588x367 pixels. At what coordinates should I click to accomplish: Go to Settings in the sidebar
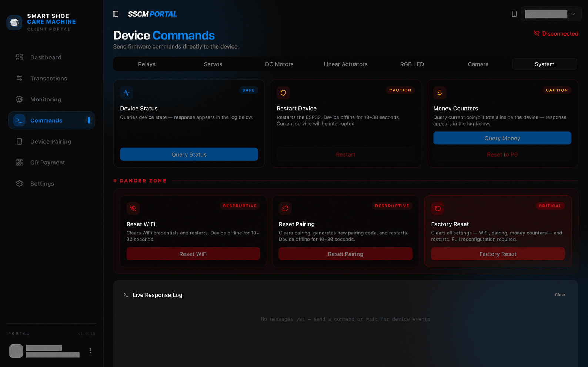click(51, 184)
